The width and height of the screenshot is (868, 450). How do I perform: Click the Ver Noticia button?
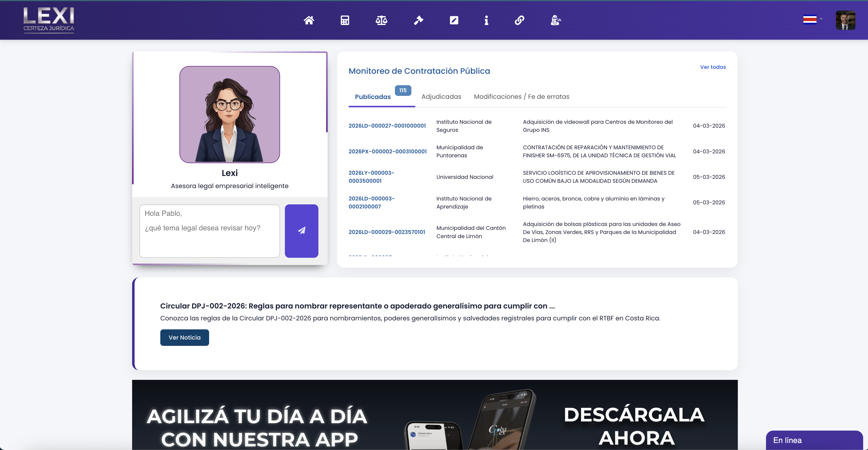(184, 337)
